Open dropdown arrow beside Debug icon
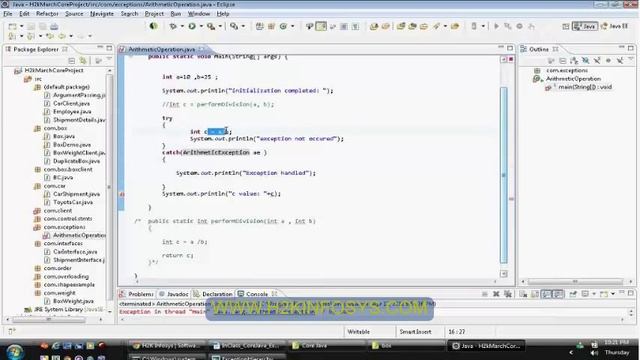The height and width of the screenshot is (360, 640). click(x=182, y=27)
